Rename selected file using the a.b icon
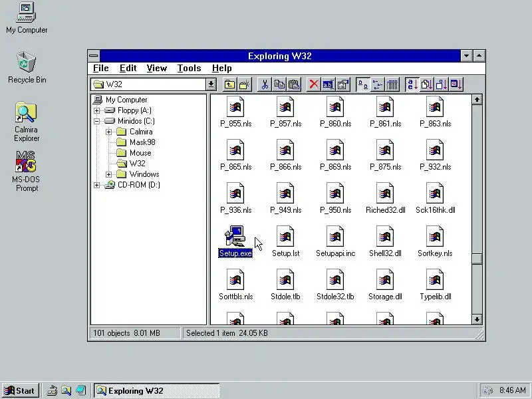The image size is (532, 399). (329, 84)
